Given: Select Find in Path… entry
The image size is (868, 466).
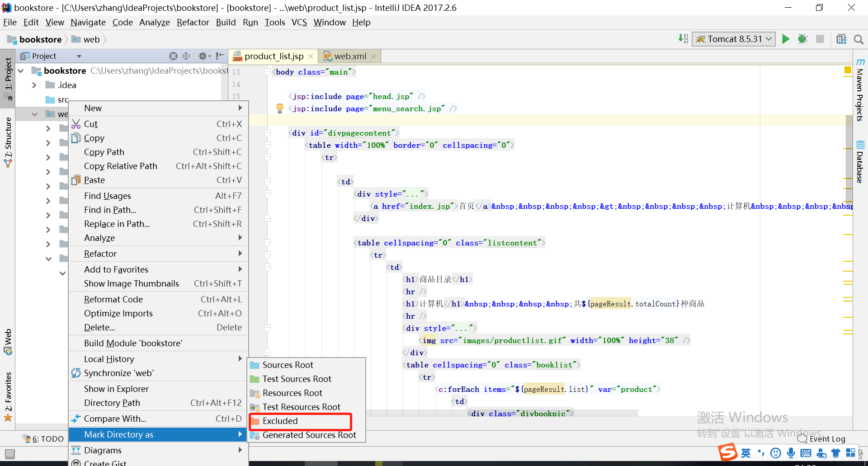Looking at the screenshot, I should 158,210.
